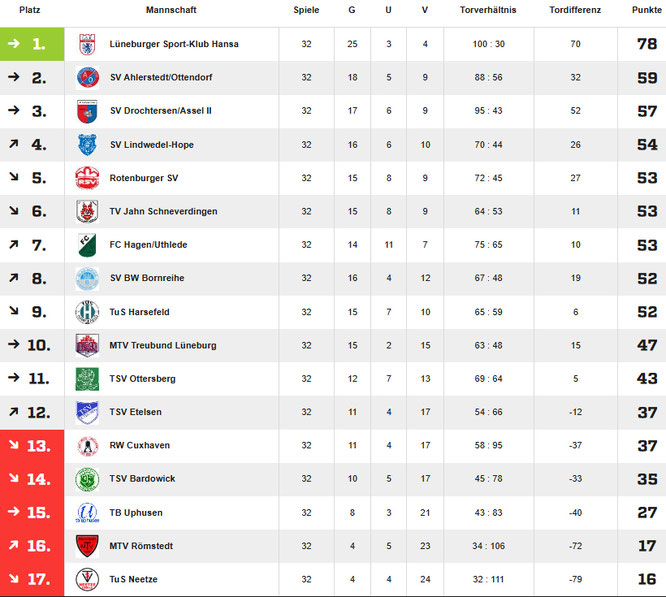This screenshot has width=666, height=597.
Task: Click the Tordifferenz column header
Action: (x=575, y=10)
